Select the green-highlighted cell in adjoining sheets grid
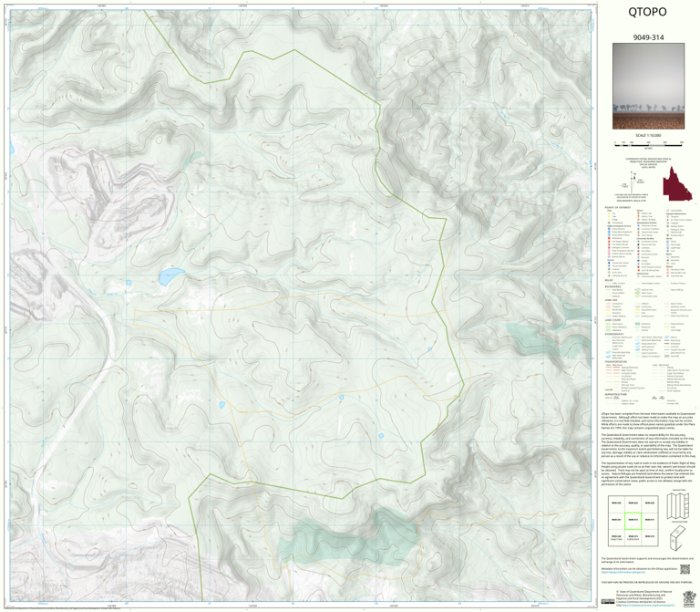Screen dimensions: 700x612 pyautogui.click(x=633, y=521)
